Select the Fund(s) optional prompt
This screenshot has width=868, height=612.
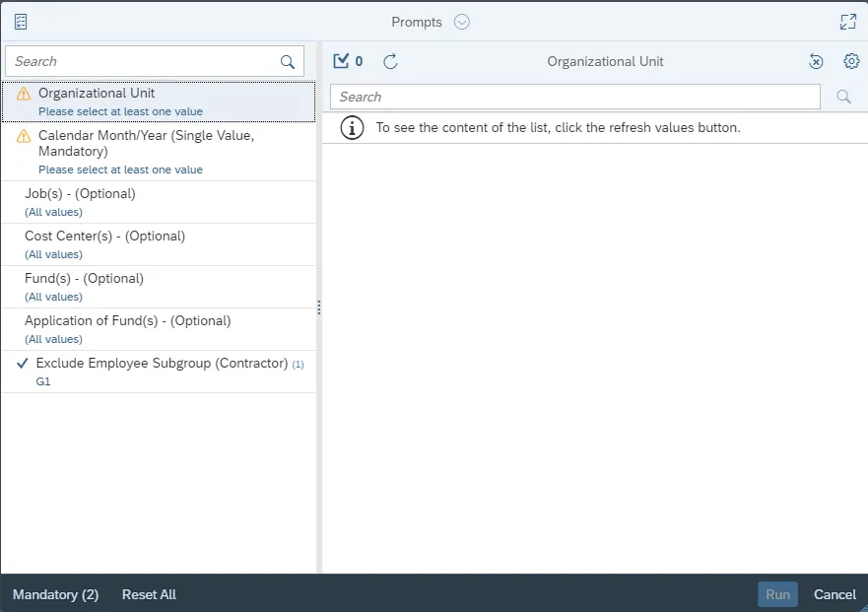tap(158, 287)
